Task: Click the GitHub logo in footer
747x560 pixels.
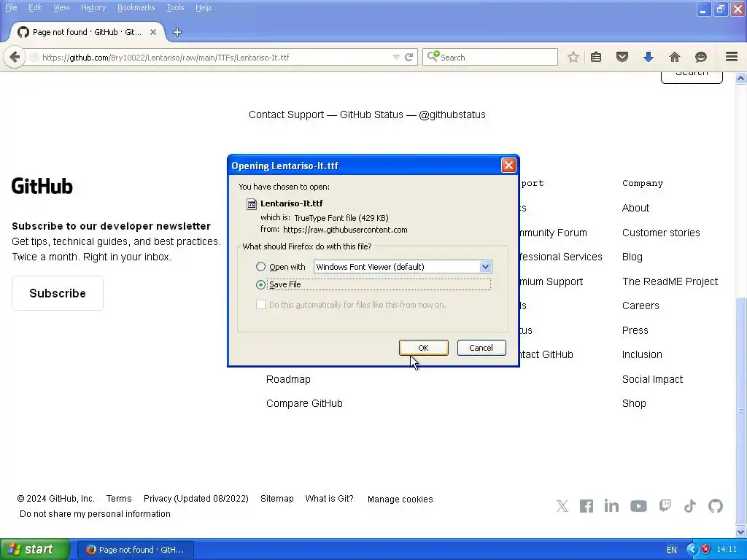Action: point(42,186)
